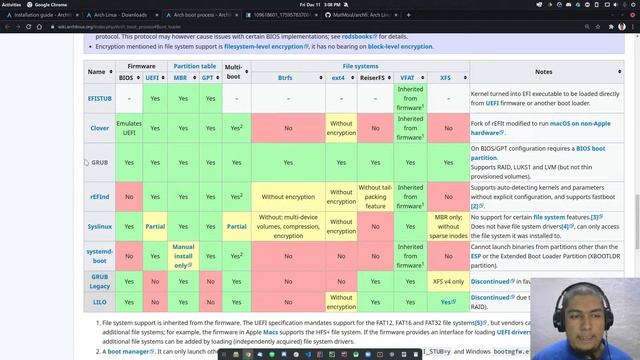The width and height of the screenshot is (640, 360).
Task: Open the EFISTUB link
Action: coord(100,98)
